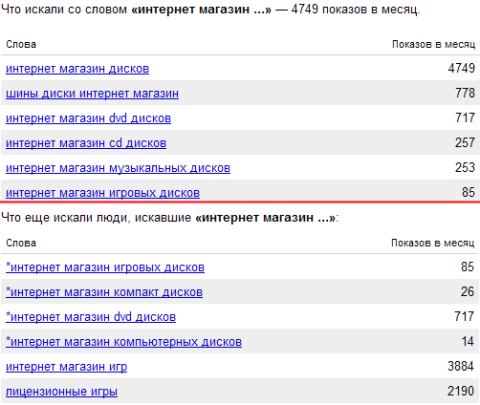Open link 'шины диски интернет магазин'
This screenshot has height=405, width=480.
point(92,93)
